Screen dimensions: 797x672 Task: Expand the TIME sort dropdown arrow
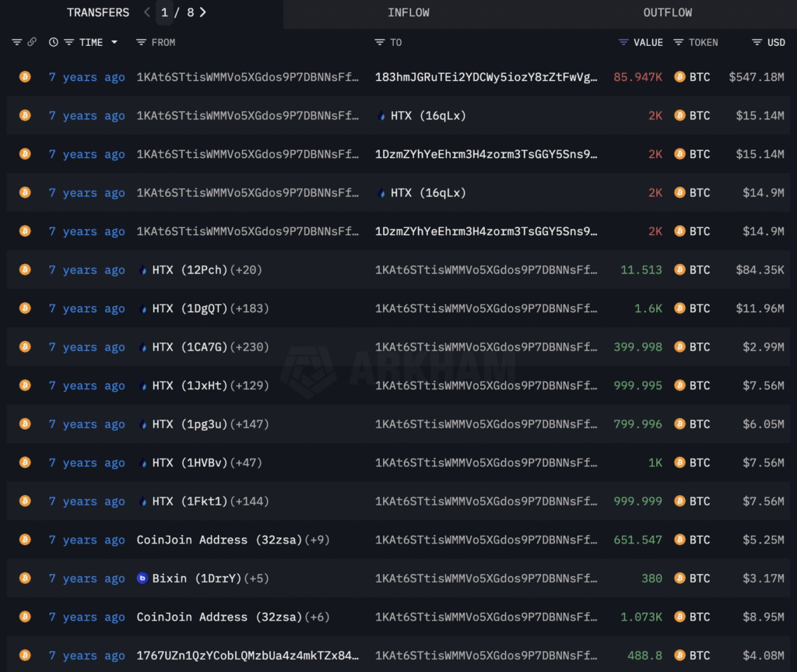coord(114,42)
